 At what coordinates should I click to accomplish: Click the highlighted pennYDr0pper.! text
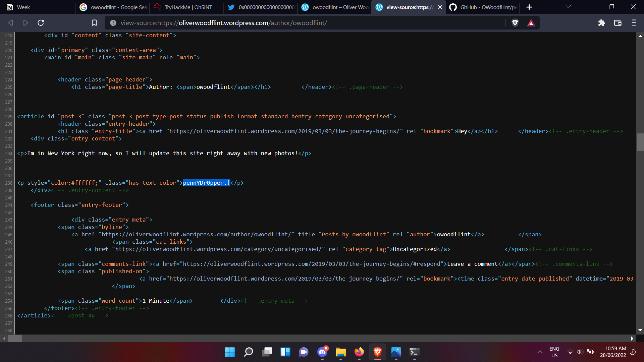207,183
